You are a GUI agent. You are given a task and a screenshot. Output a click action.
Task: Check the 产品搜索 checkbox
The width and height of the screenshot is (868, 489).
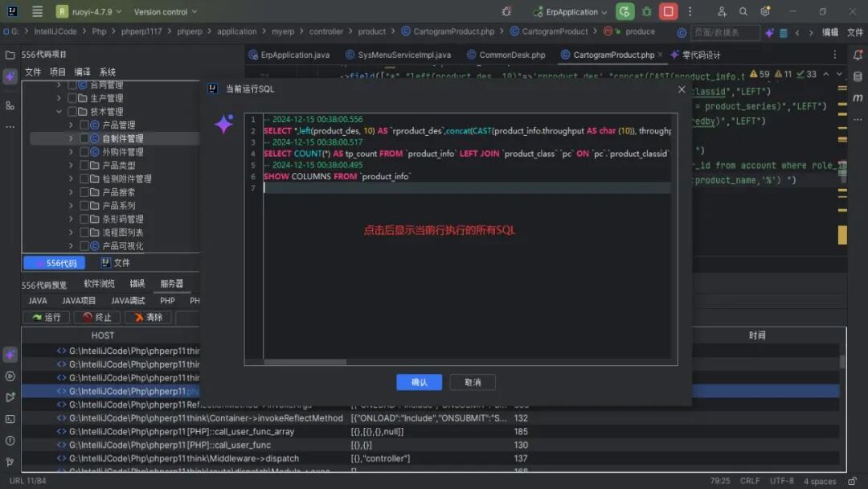pyautogui.click(x=84, y=192)
